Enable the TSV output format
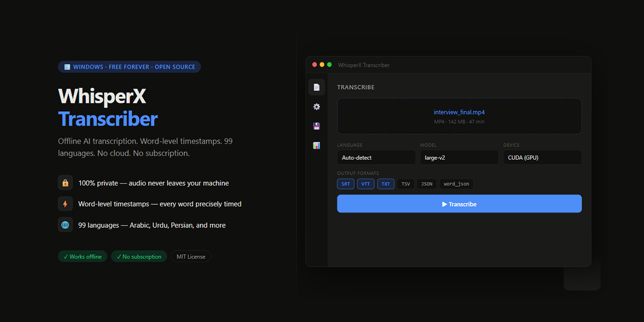Image resolution: width=644 pixels, height=322 pixels. click(x=406, y=184)
